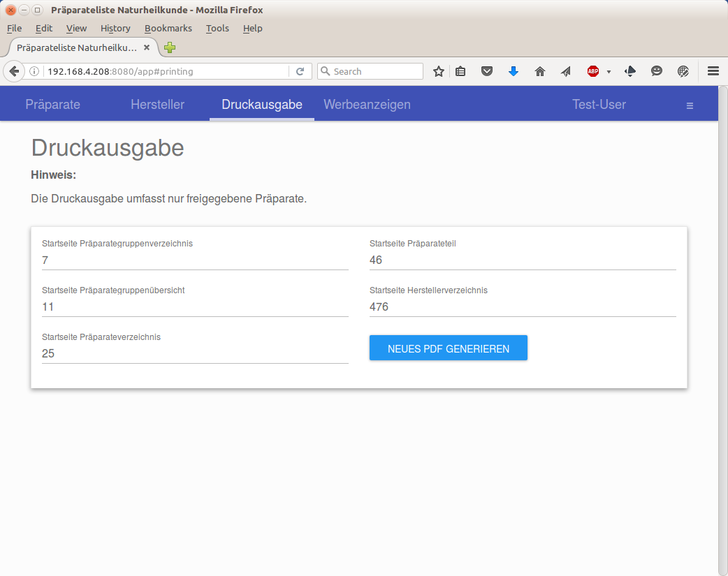Open the Bookmarks menu
Screen dimensions: 728x576
pyautogui.click(x=168, y=28)
